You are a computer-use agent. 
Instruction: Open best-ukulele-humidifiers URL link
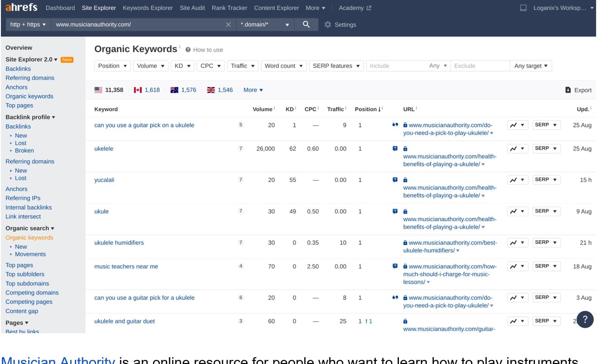click(450, 247)
